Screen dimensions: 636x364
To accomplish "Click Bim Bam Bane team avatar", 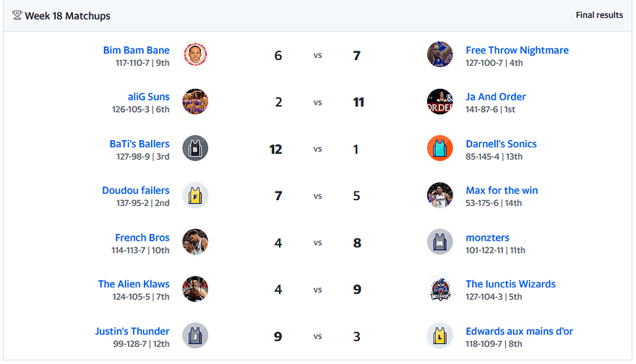I will pyautogui.click(x=195, y=54).
